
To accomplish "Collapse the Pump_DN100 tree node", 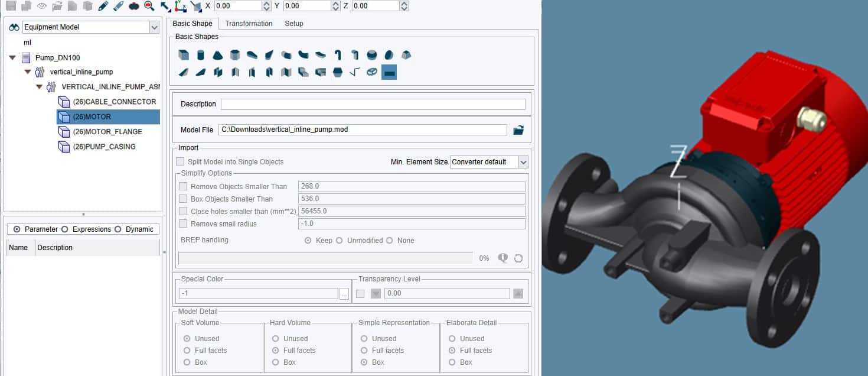I will pos(12,58).
